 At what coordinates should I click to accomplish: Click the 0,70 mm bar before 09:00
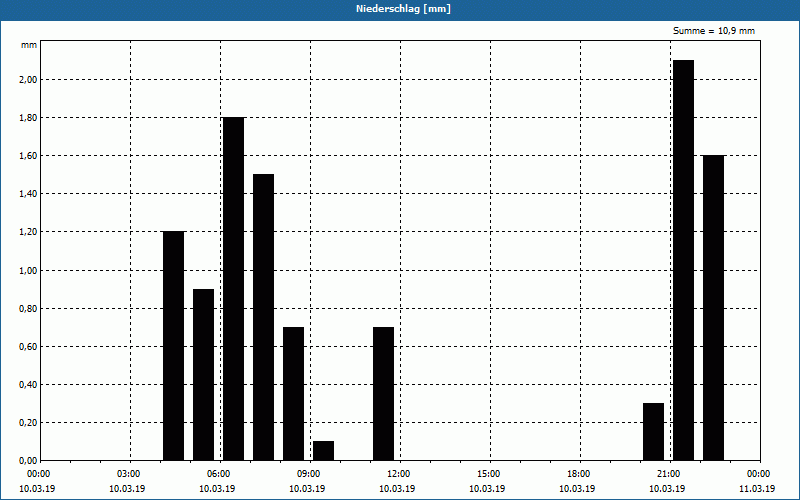pyautogui.click(x=293, y=394)
